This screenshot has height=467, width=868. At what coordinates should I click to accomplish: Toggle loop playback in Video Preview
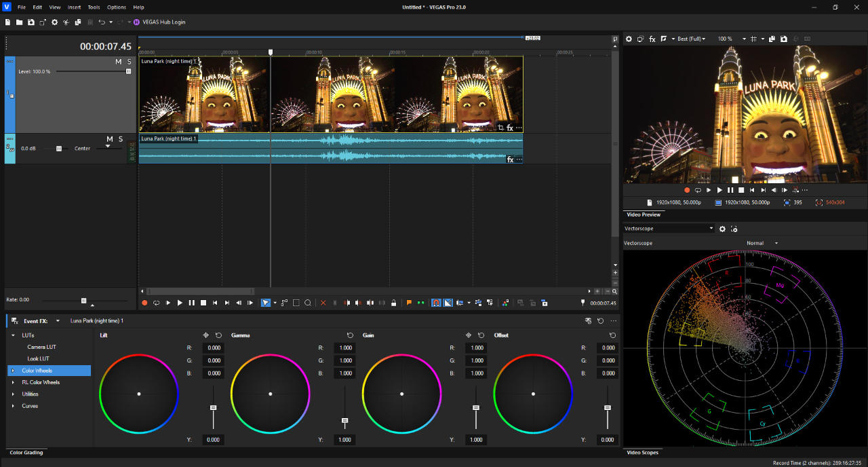(698, 190)
